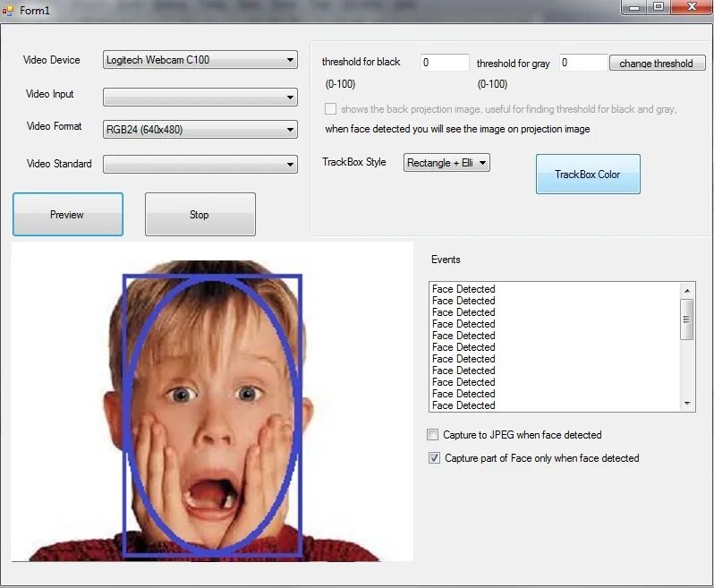Click the Events list scroll up arrow
Screen dimensions: 714x588
pyautogui.click(x=687, y=290)
